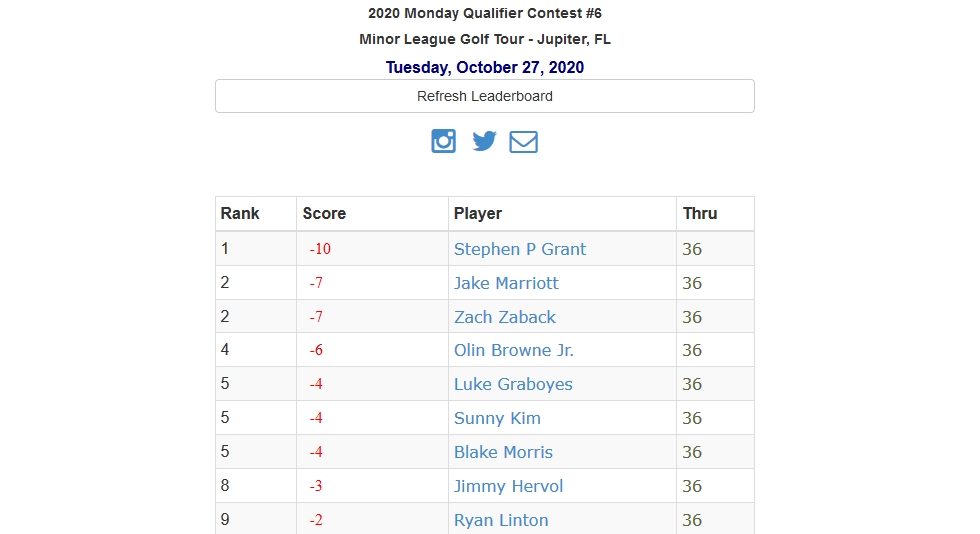
Task: Click the Score column header
Action: tap(324, 213)
